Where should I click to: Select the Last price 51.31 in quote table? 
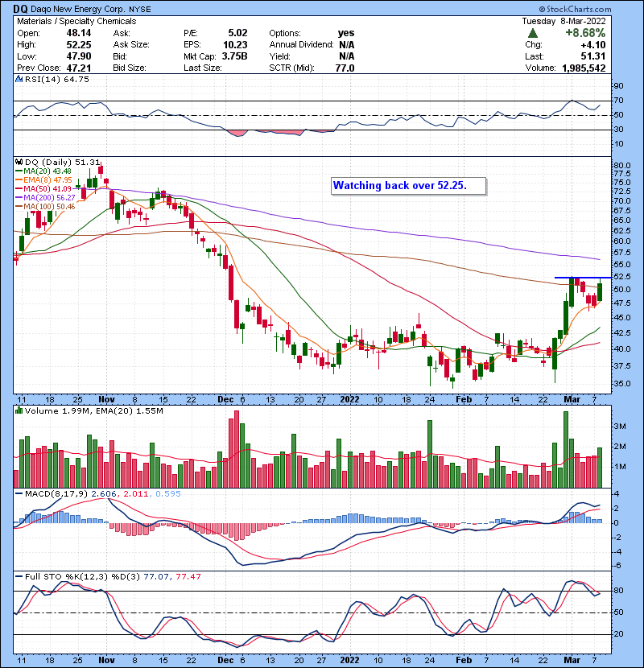592,56
